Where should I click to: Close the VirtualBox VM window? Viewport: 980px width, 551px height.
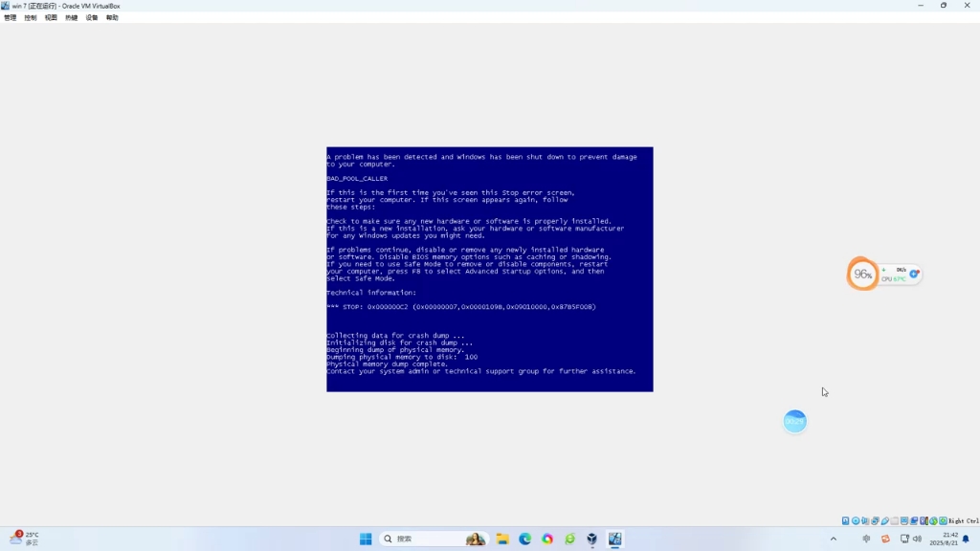point(967,6)
